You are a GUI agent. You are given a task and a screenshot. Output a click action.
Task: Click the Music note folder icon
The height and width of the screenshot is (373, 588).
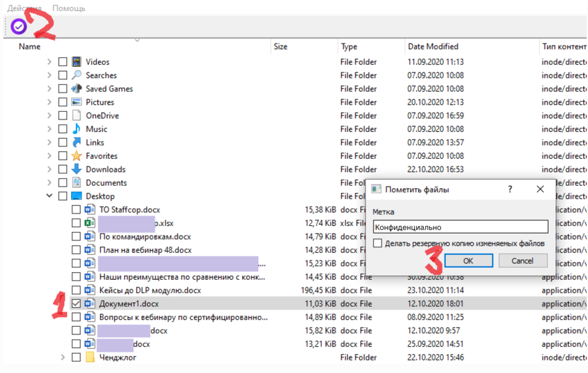click(x=77, y=129)
